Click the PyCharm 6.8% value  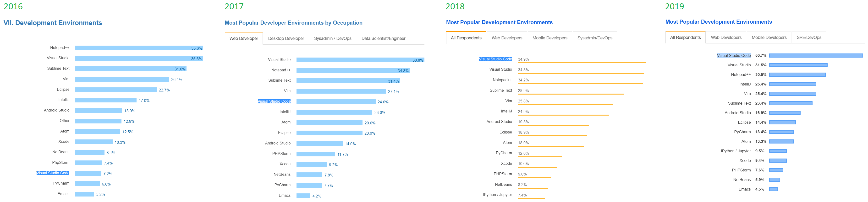tap(106, 184)
